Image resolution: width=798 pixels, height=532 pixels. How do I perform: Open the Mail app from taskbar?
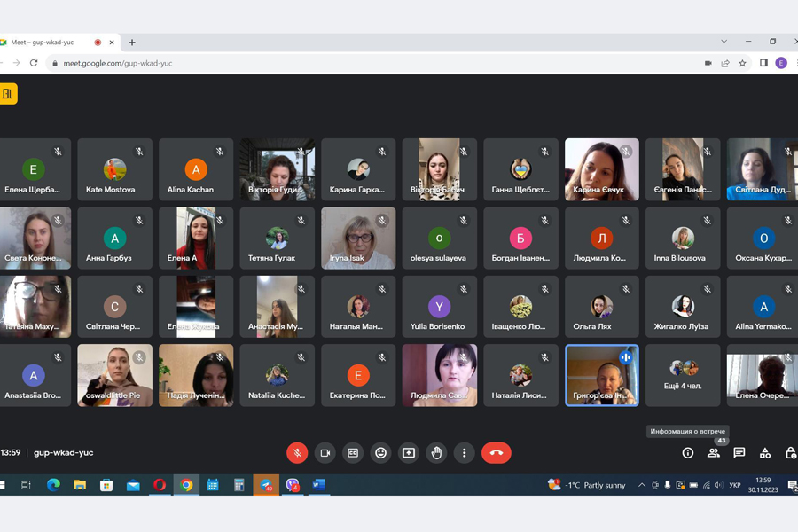click(x=133, y=485)
